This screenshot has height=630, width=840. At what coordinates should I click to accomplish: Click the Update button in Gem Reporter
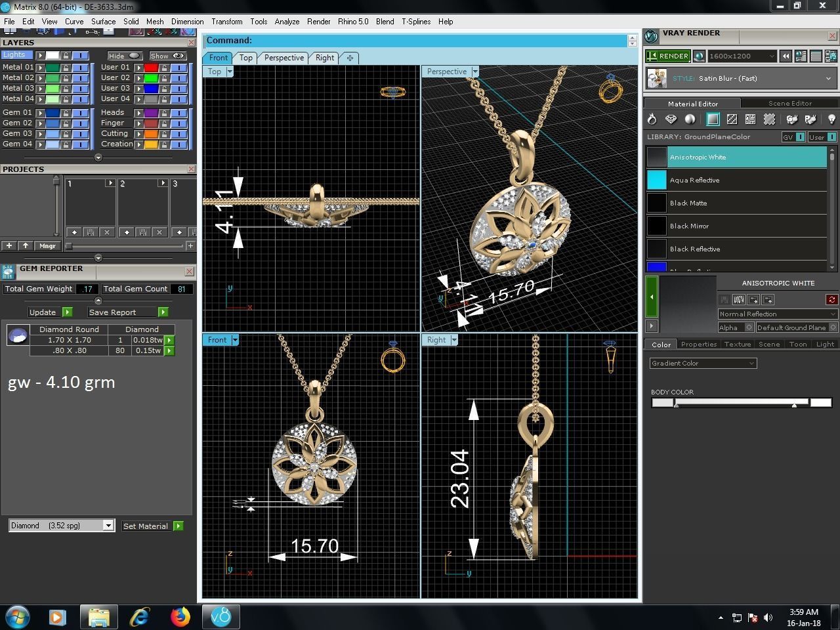tap(50, 312)
